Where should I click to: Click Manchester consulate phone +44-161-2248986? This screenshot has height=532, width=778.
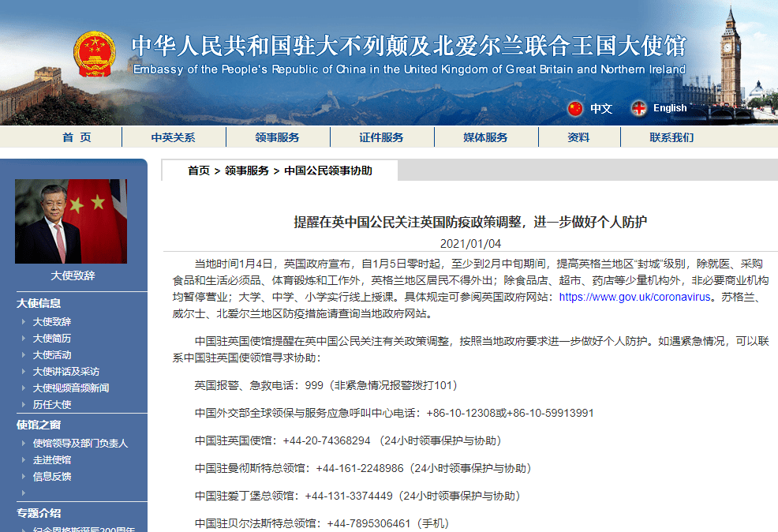click(360, 469)
